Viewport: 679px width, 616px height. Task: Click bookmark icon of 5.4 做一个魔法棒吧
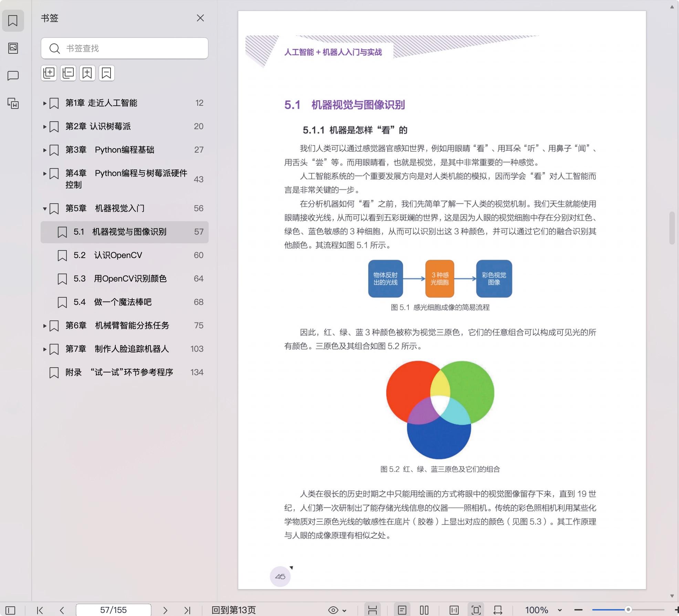(62, 302)
